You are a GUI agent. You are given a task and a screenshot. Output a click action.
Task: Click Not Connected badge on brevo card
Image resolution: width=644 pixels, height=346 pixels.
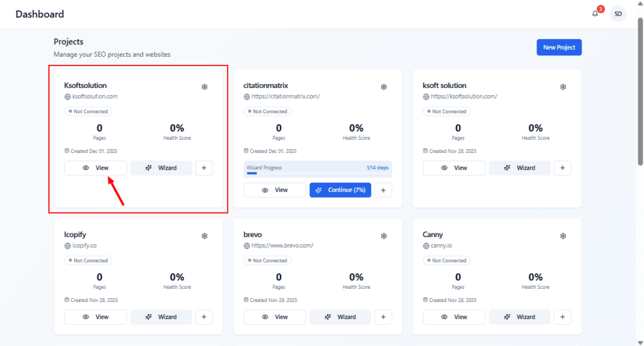tap(270, 260)
